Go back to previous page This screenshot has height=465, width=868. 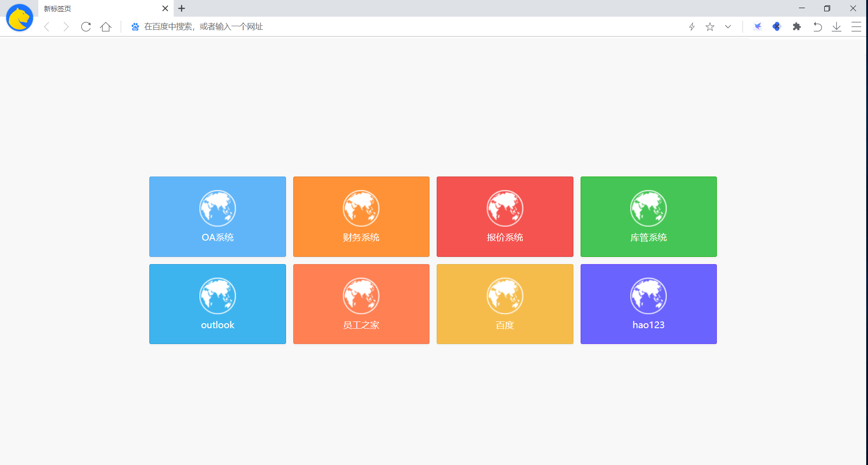[47, 27]
